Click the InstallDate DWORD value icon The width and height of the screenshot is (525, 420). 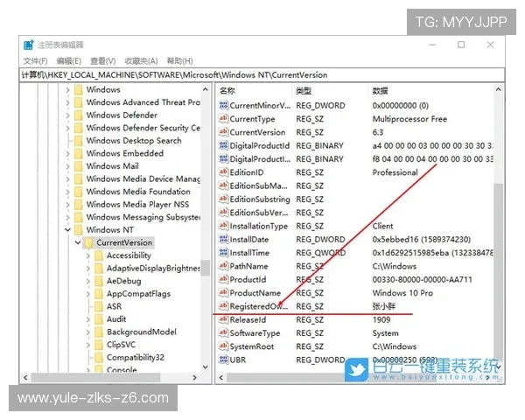click(223, 240)
